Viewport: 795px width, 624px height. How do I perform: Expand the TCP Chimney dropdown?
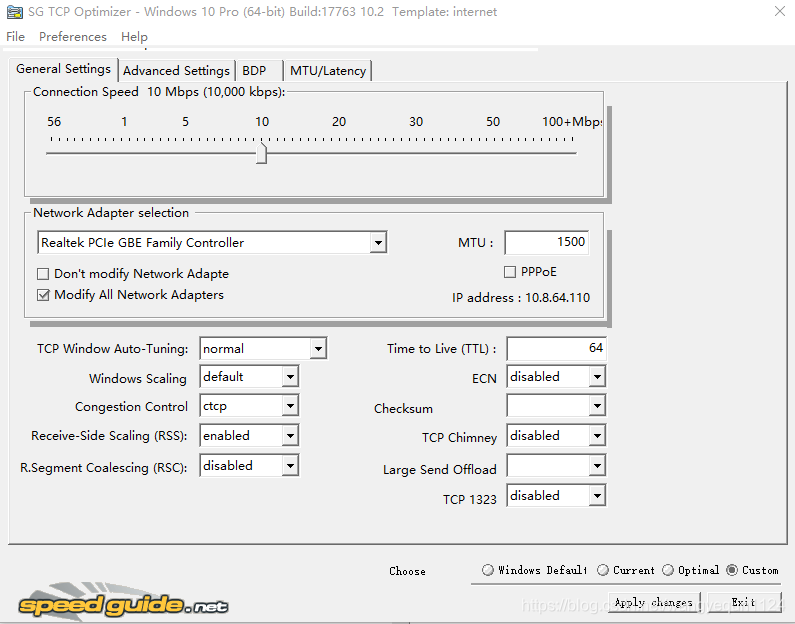click(x=597, y=435)
